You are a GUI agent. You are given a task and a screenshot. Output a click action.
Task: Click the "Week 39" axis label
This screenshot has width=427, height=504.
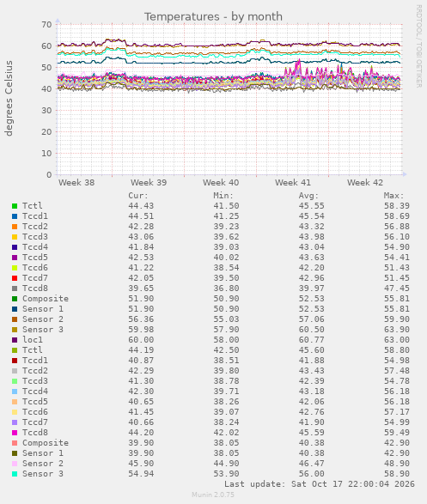pos(149,183)
